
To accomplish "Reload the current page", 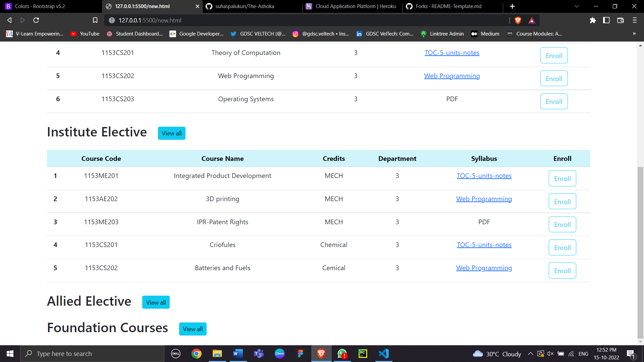I will pyautogui.click(x=36, y=20).
